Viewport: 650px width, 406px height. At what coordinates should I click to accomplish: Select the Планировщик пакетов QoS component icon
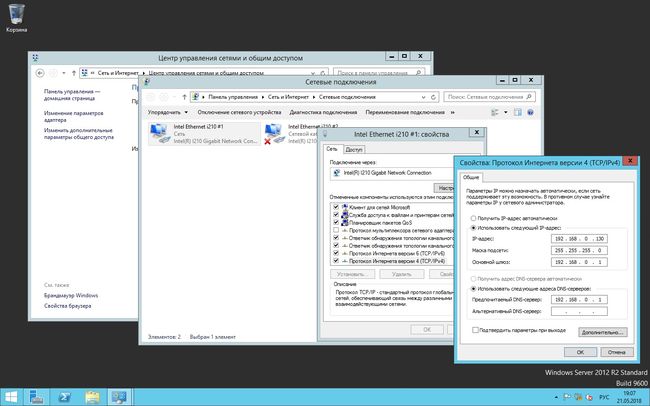tap(344, 223)
